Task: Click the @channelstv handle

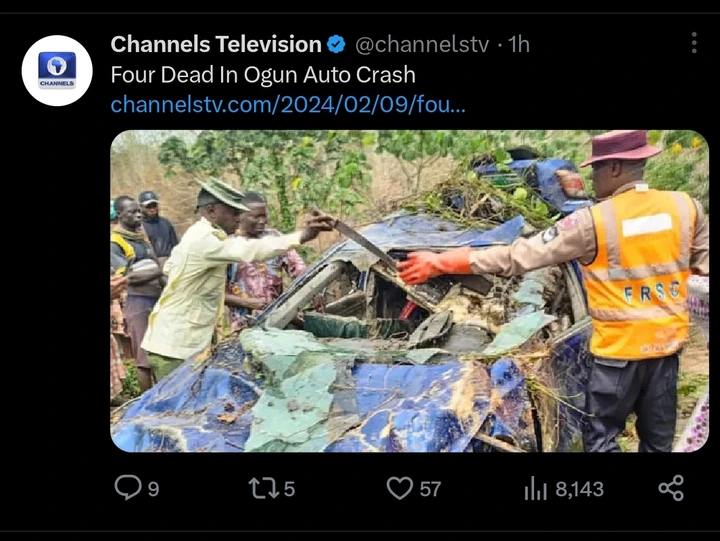Action: [x=422, y=45]
